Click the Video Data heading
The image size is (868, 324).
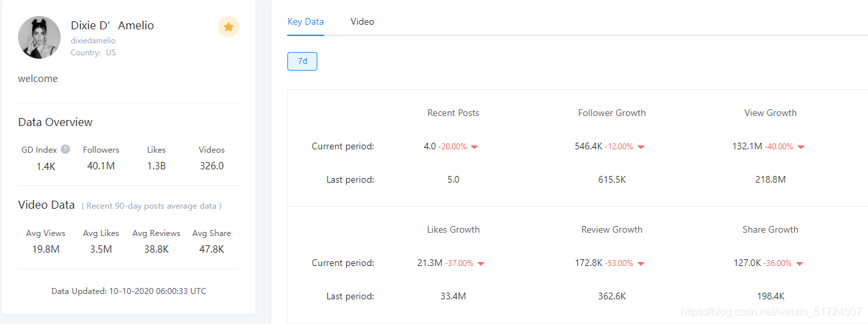click(x=46, y=205)
